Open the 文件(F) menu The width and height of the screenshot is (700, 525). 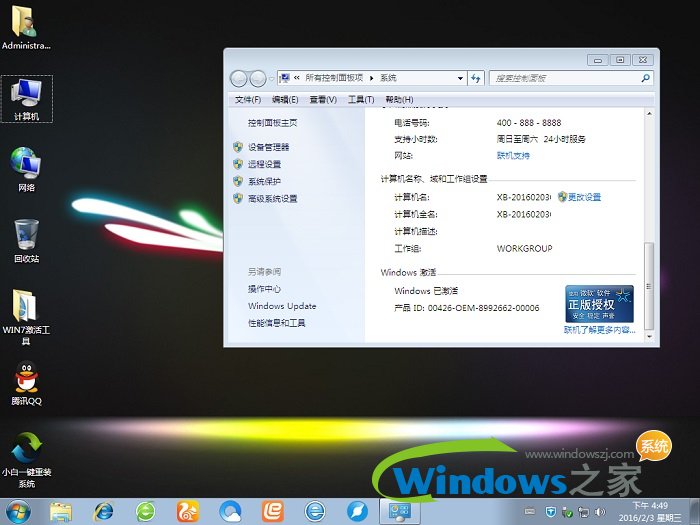point(248,100)
